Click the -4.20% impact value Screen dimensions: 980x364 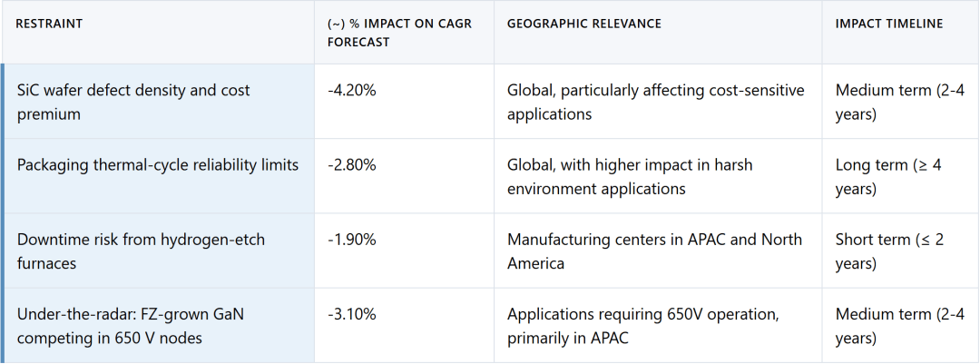coord(351,90)
